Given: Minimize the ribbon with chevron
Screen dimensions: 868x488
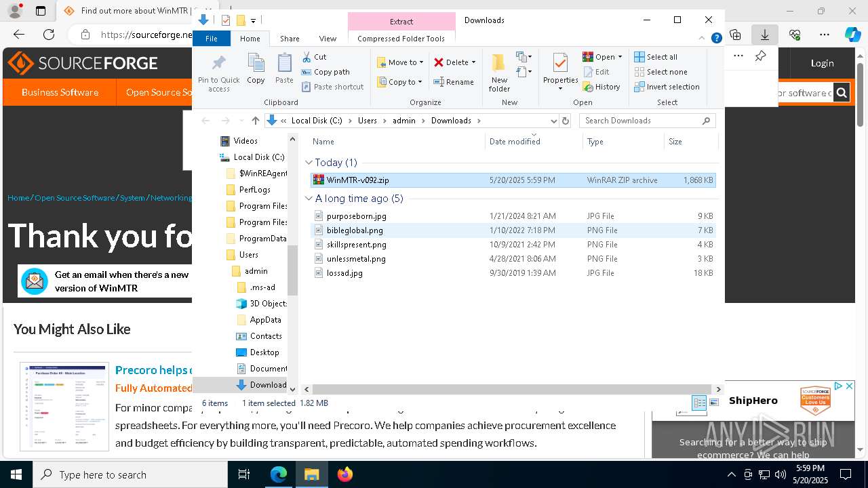Looking at the screenshot, I should tap(702, 39).
